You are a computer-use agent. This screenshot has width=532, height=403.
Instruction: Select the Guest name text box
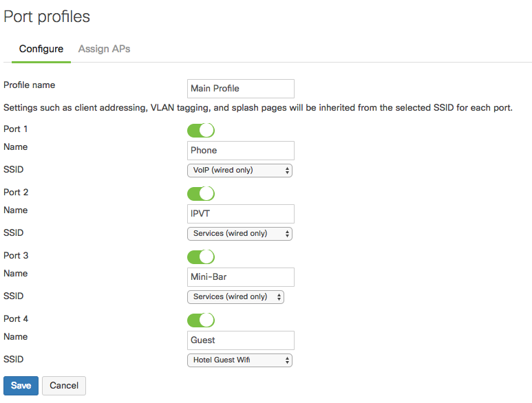[241, 340]
